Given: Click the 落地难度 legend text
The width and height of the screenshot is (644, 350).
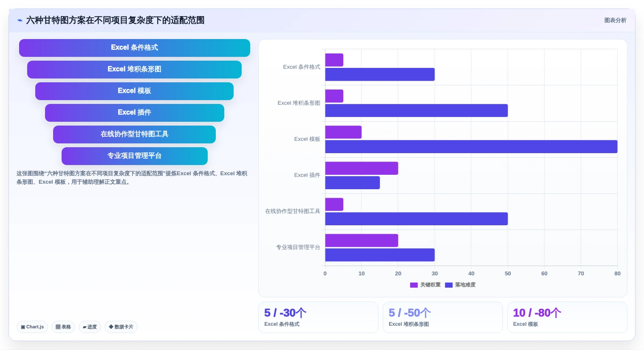Looking at the screenshot, I should coord(465,285).
